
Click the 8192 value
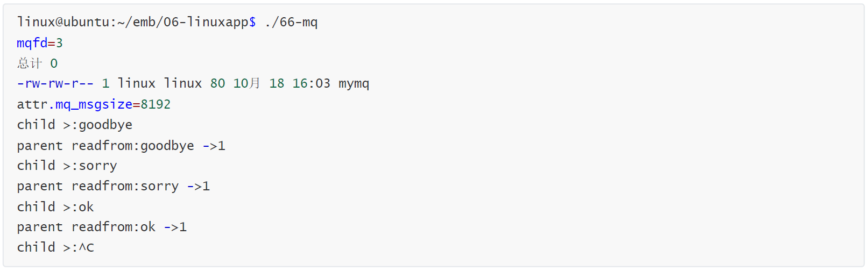[156, 104]
